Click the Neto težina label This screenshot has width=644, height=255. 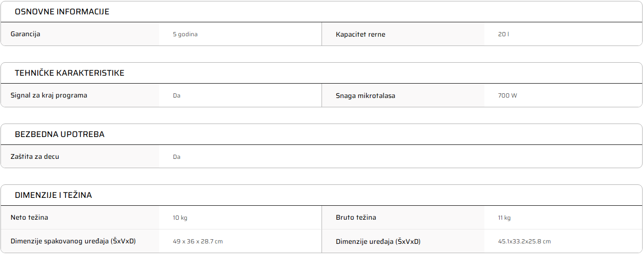[29, 218]
